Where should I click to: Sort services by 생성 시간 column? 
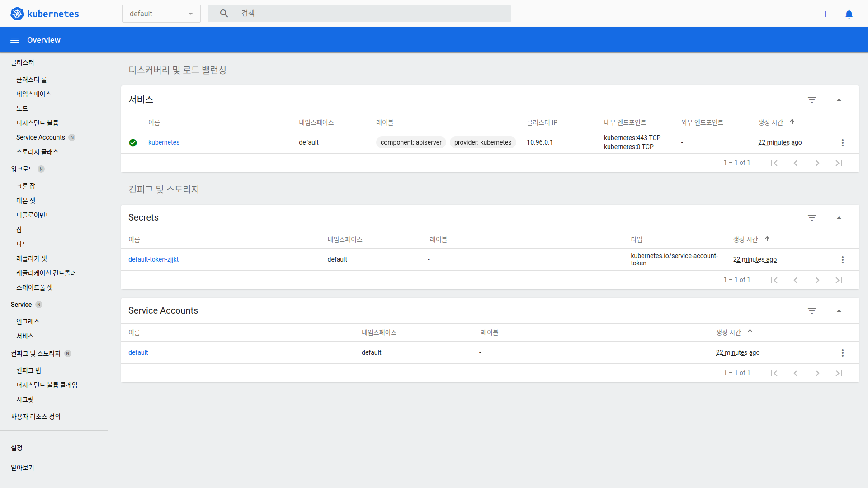[x=771, y=122]
